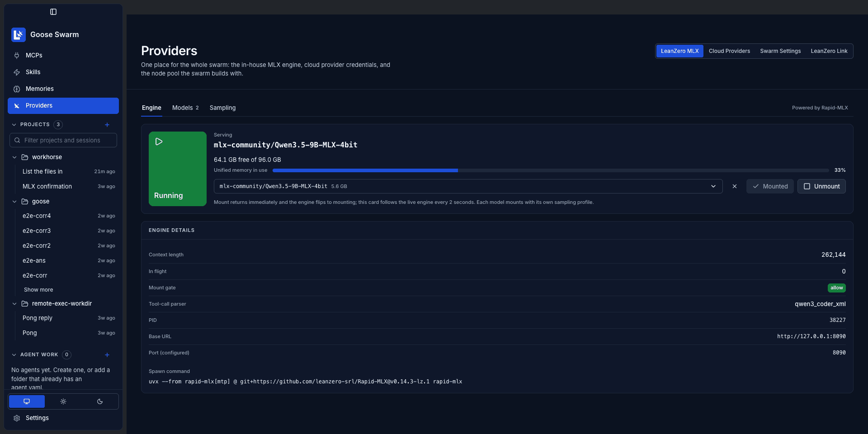
Task: Switch to the Models tab
Action: click(185, 108)
